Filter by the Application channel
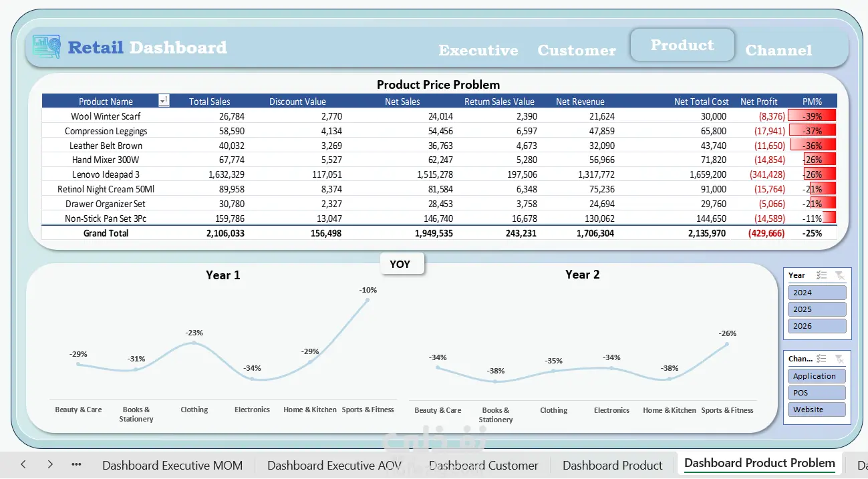The height and width of the screenshot is (479, 868). 817,376
